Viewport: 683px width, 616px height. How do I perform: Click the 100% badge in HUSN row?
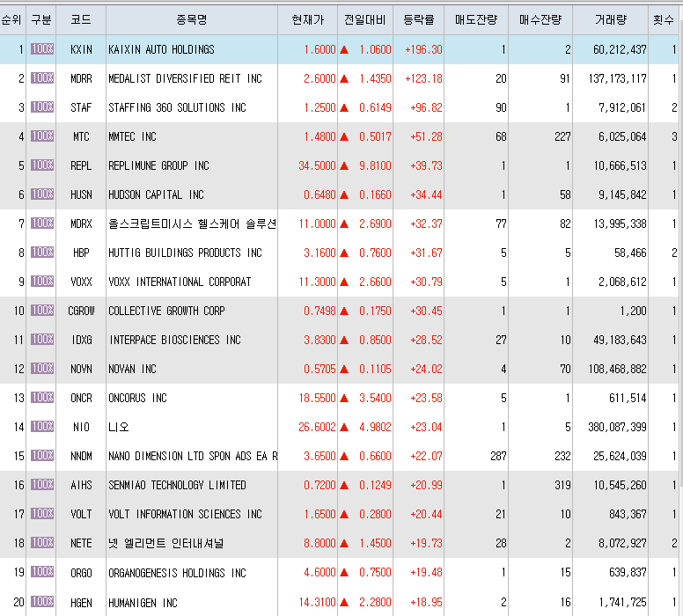point(42,194)
